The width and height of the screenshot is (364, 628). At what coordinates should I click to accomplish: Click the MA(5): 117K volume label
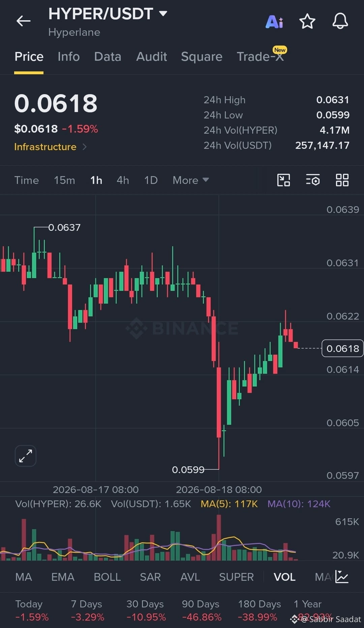pos(229,504)
